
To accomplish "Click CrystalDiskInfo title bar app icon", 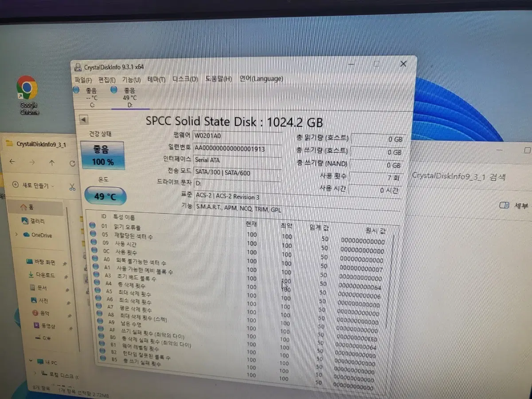I will point(78,67).
